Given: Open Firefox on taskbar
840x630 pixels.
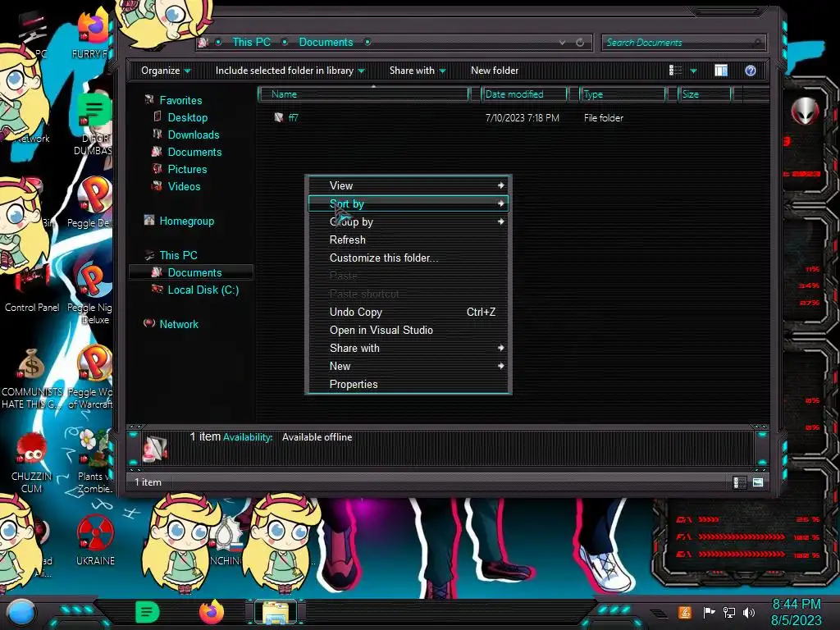Looking at the screenshot, I should click(212, 612).
